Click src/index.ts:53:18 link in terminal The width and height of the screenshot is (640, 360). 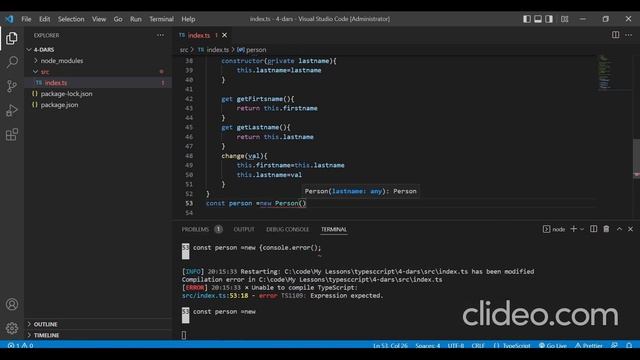[215, 296]
